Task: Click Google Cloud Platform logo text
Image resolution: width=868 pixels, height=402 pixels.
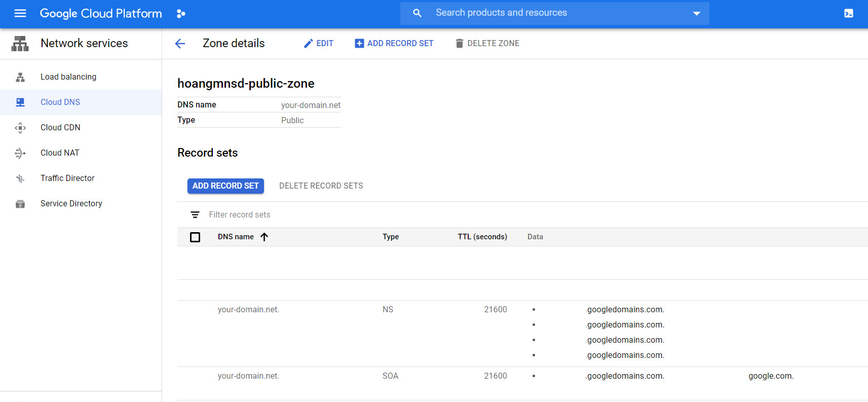Action: coord(101,14)
